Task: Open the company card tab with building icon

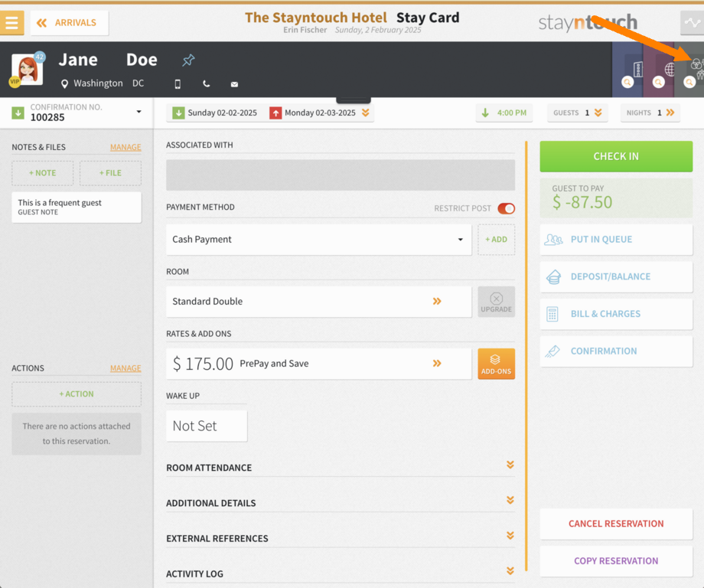Action: tap(628, 70)
